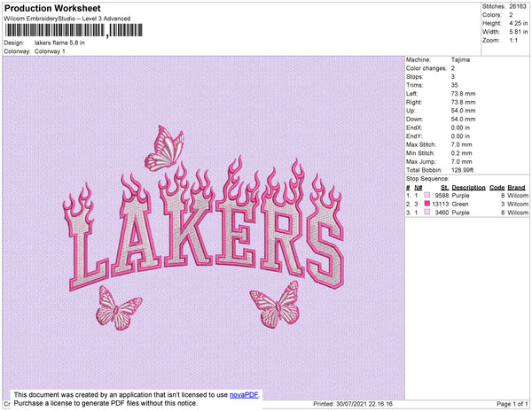Viewport: 532px width, 411px height.
Task: Click the 'Page 1 of 1' footer text
Action: coord(512,404)
